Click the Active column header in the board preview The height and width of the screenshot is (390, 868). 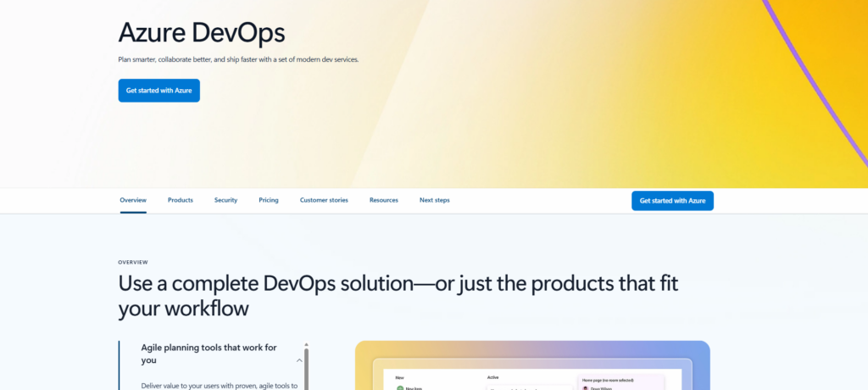493,377
